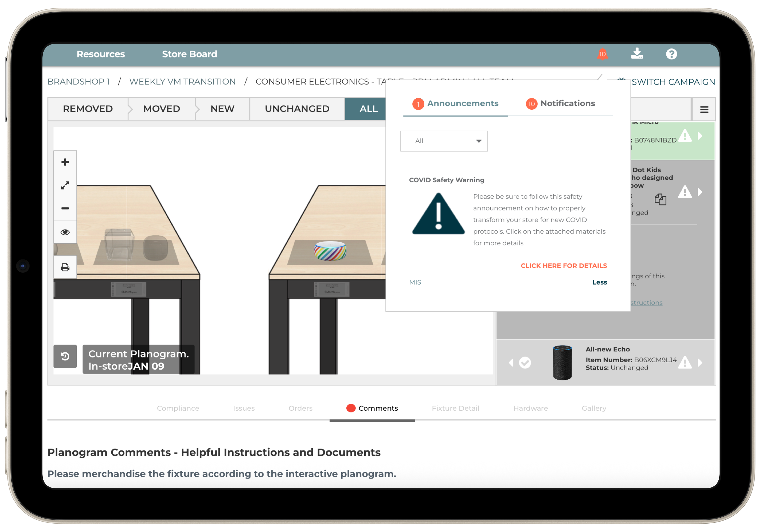Click the fit-to-screen expand arrows icon
This screenshot has width=762, height=532.
tap(65, 185)
